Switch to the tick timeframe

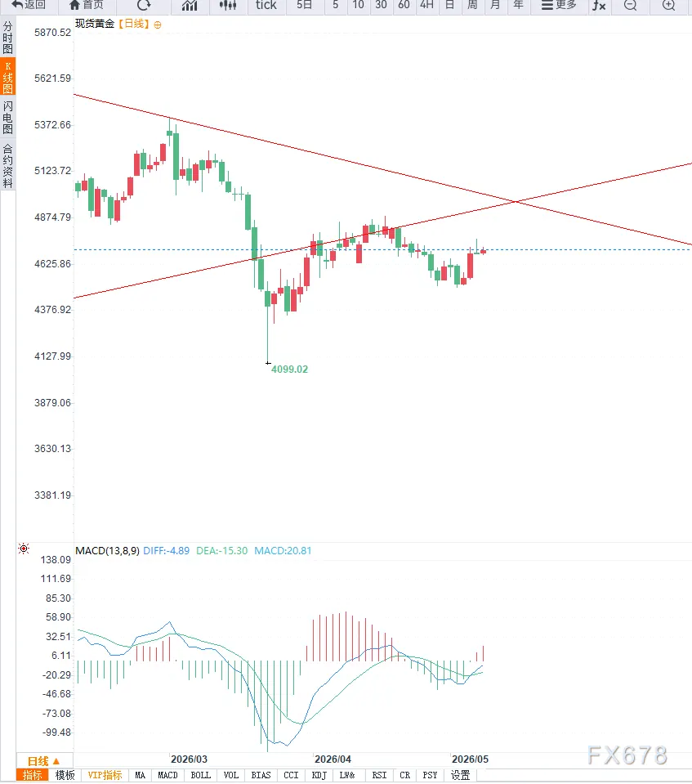(x=266, y=5)
